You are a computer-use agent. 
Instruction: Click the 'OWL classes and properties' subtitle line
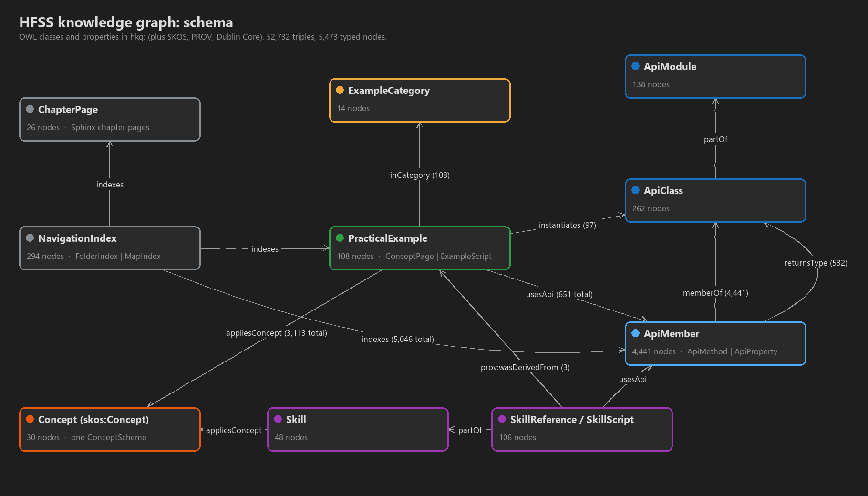[x=203, y=37]
